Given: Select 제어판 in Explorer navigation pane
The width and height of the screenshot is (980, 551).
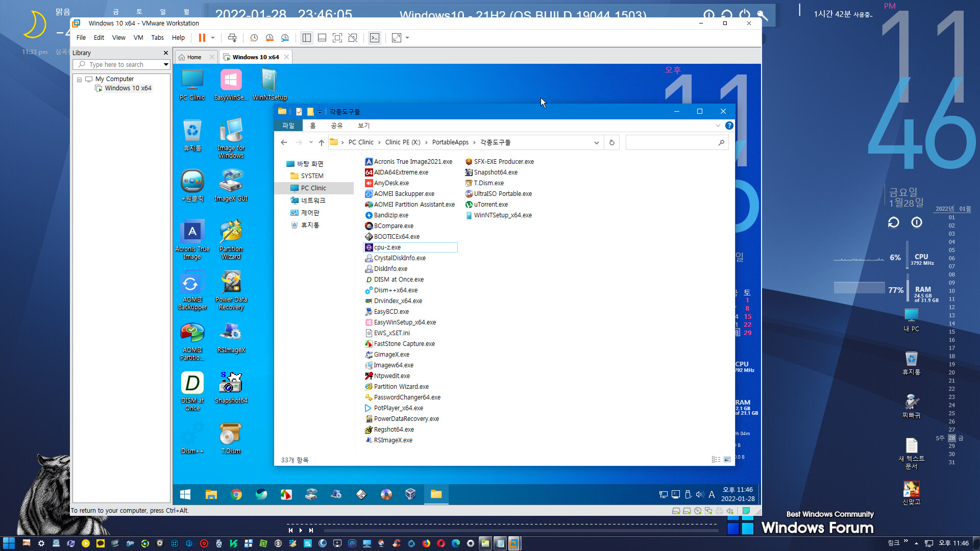Looking at the screenshot, I should click(x=310, y=213).
